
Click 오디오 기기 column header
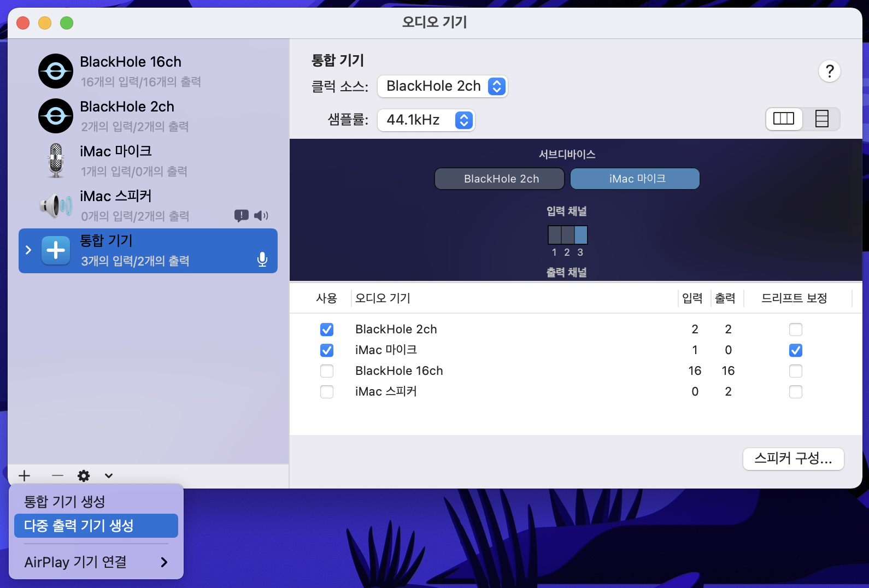tap(383, 298)
